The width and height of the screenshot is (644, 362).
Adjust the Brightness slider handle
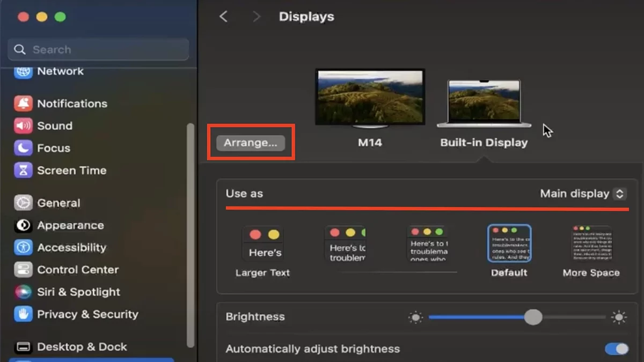point(533,317)
